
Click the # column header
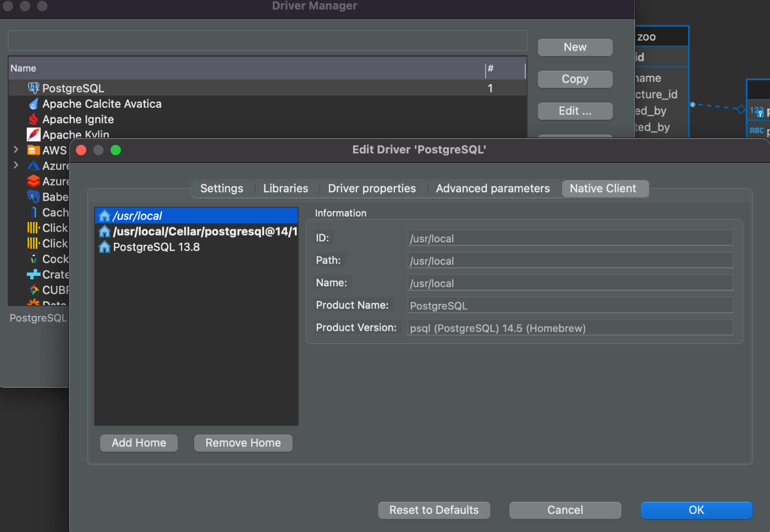pyautogui.click(x=505, y=68)
